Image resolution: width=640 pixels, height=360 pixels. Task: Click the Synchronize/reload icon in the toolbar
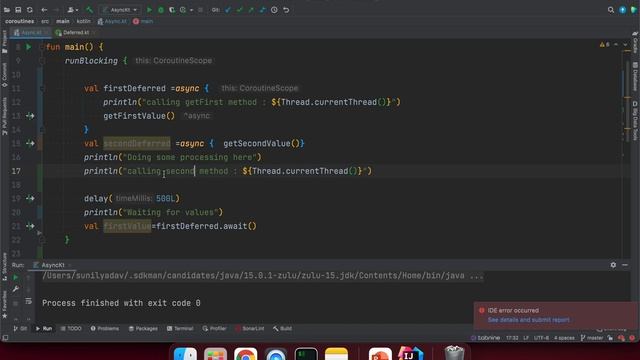[x=30, y=10]
